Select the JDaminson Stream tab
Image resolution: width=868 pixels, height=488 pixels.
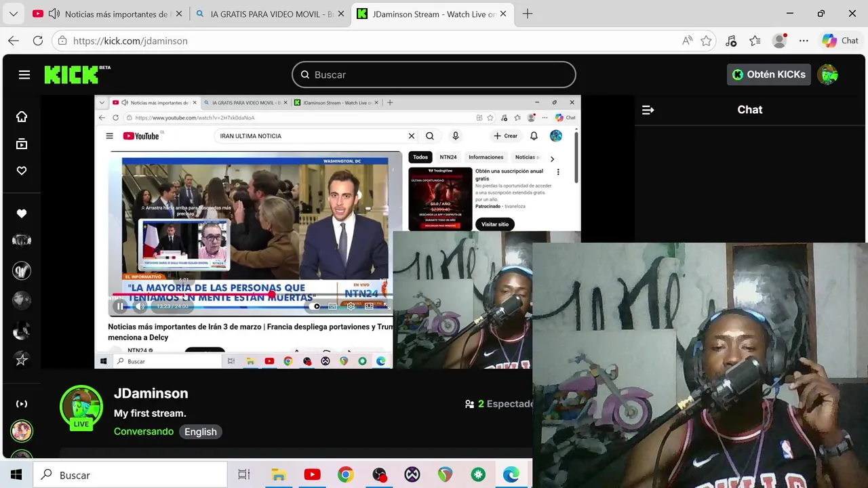click(x=434, y=14)
